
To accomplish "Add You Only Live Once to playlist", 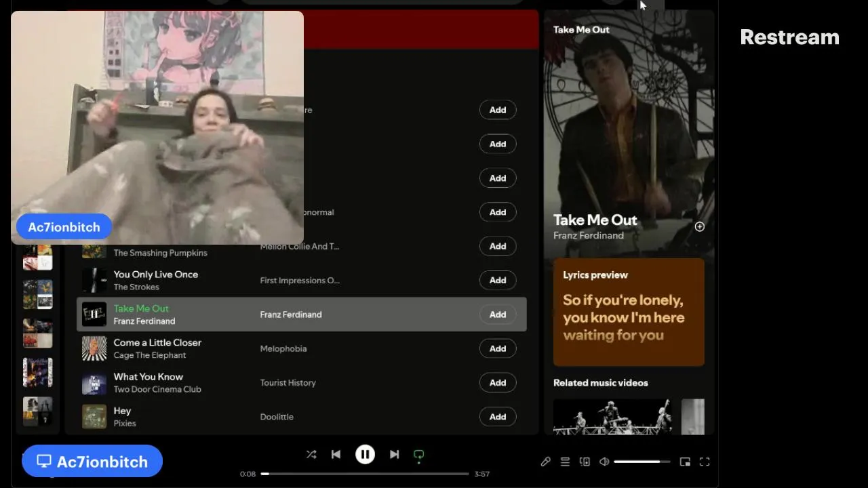I will [498, 280].
